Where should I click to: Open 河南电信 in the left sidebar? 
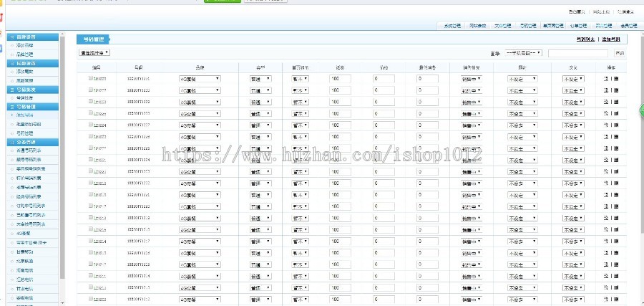tap(24, 271)
